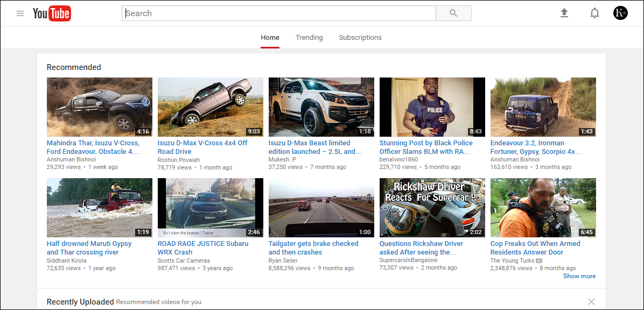Visit the Mukesh .P channel

pos(282,160)
